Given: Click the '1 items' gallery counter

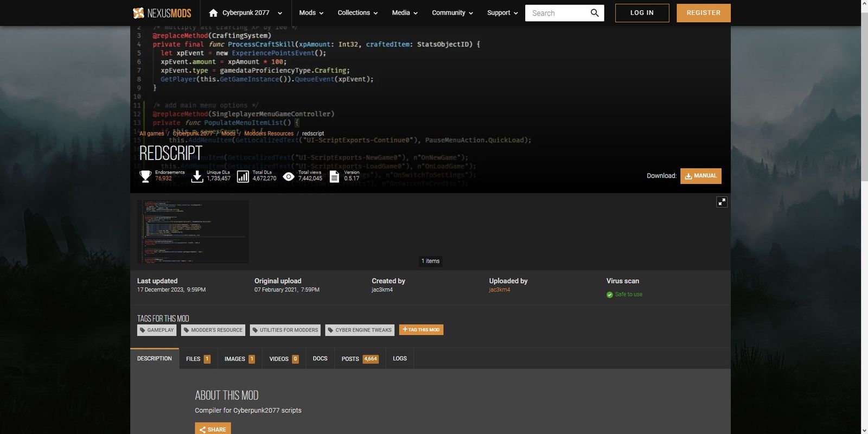Looking at the screenshot, I should pyautogui.click(x=431, y=261).
